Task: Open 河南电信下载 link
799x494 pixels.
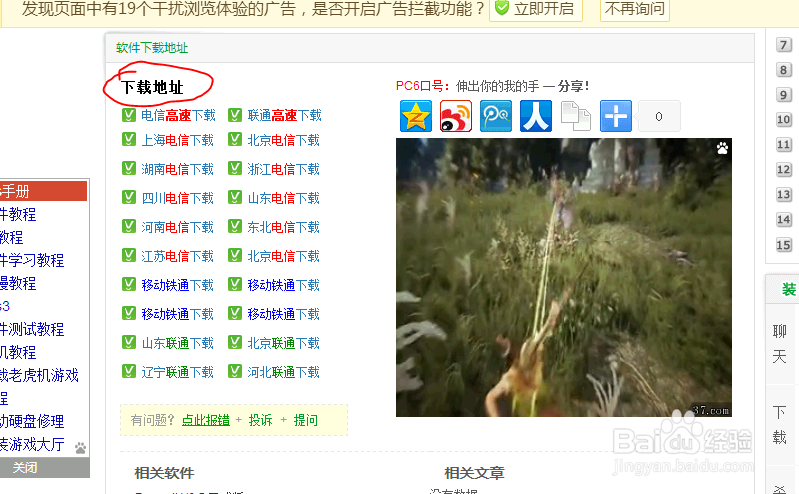Action: click(x=177, y=227)
